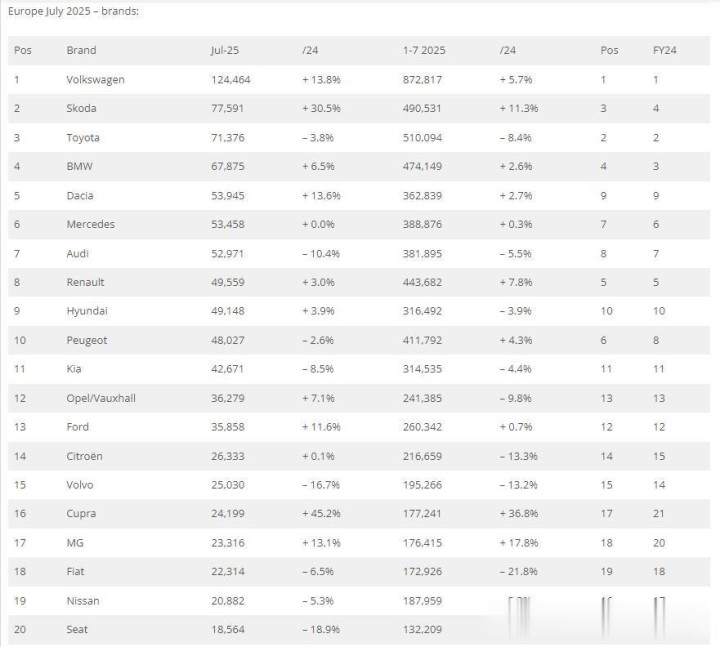The image size is (720, 647).
Task: Select the Nissan brand name
Action: [x=83, y=601]
